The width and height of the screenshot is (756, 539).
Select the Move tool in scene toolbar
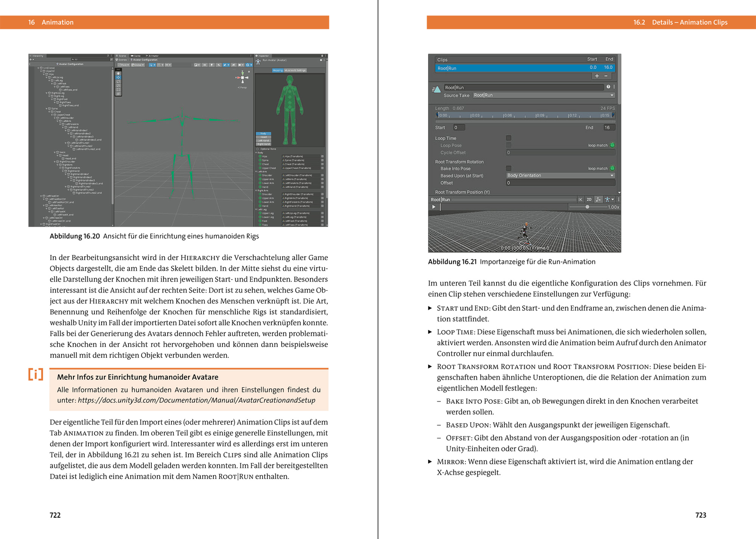(x=118, y=77)
